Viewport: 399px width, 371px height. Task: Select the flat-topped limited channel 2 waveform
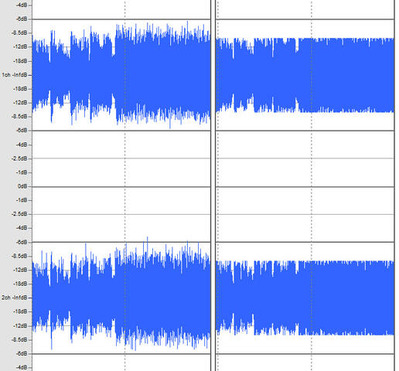[305, 298]
